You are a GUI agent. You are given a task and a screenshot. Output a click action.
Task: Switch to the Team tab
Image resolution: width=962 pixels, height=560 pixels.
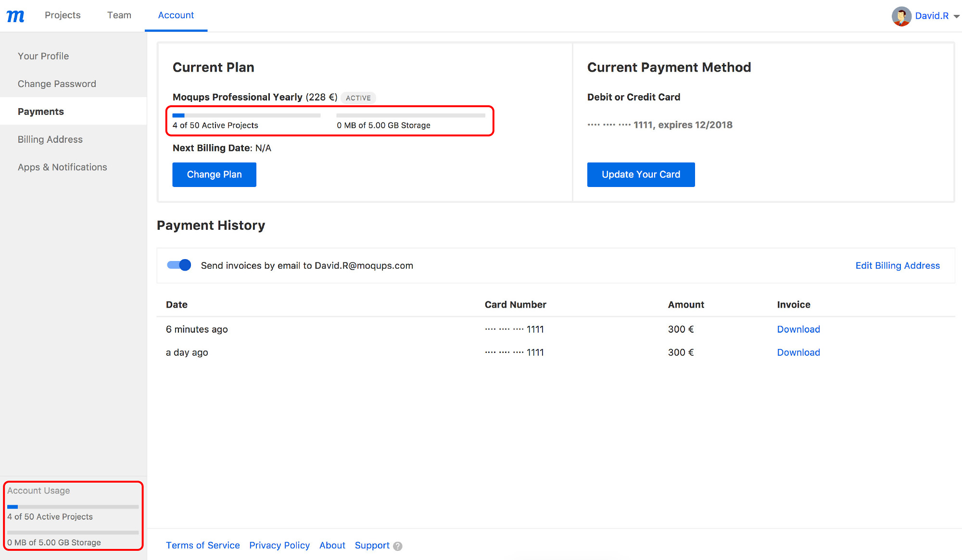[x=119, y=15]
